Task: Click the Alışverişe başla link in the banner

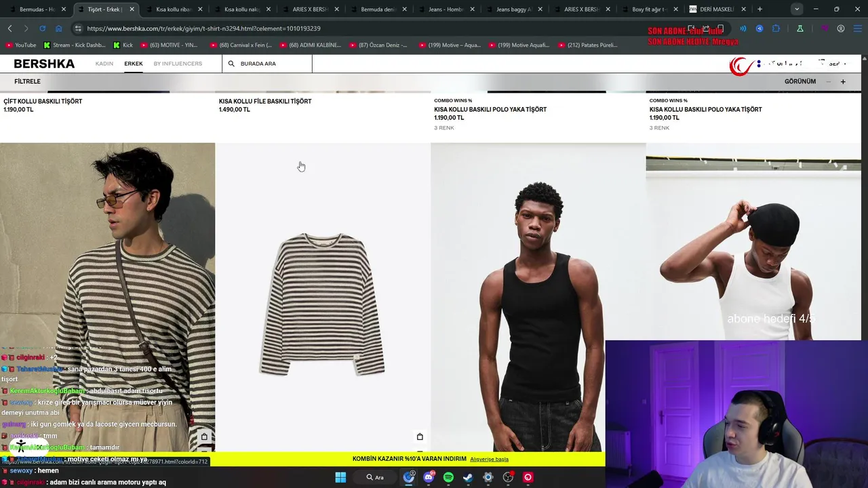Action: pyautogui.click(x=490, y=460)
